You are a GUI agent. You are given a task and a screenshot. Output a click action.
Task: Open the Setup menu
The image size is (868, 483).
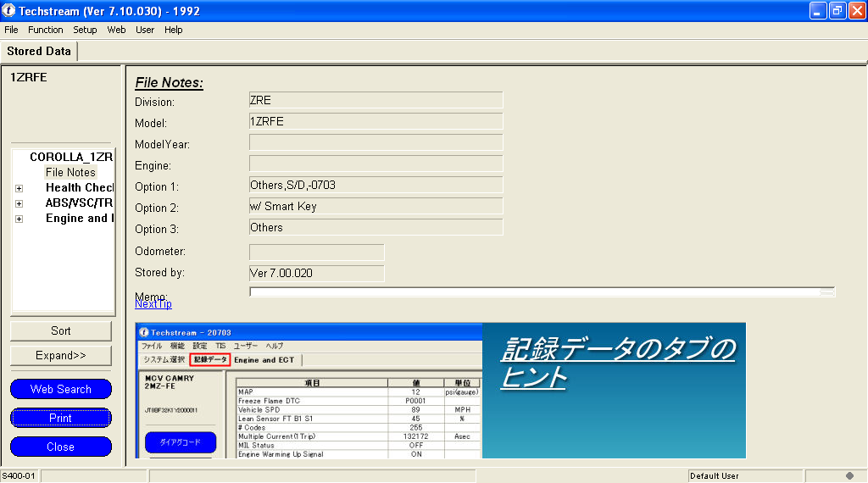tap(85, 30)
